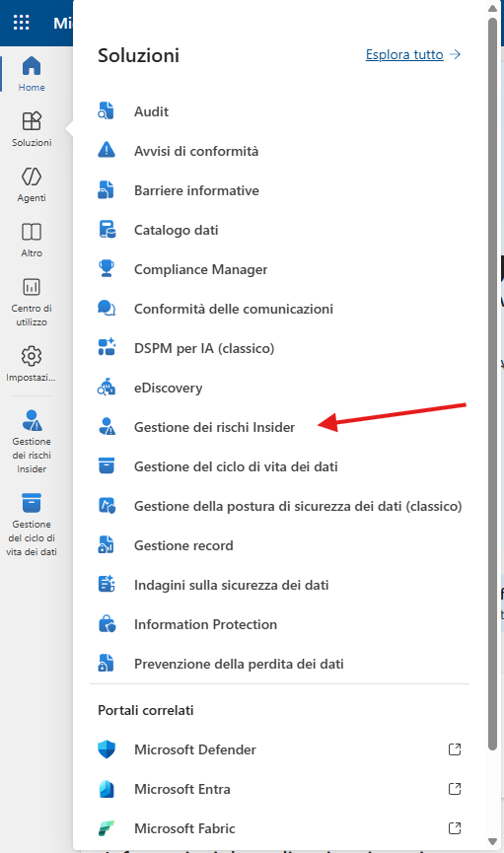Open Prevenzione della perdita dei dati

click(239, 664)
